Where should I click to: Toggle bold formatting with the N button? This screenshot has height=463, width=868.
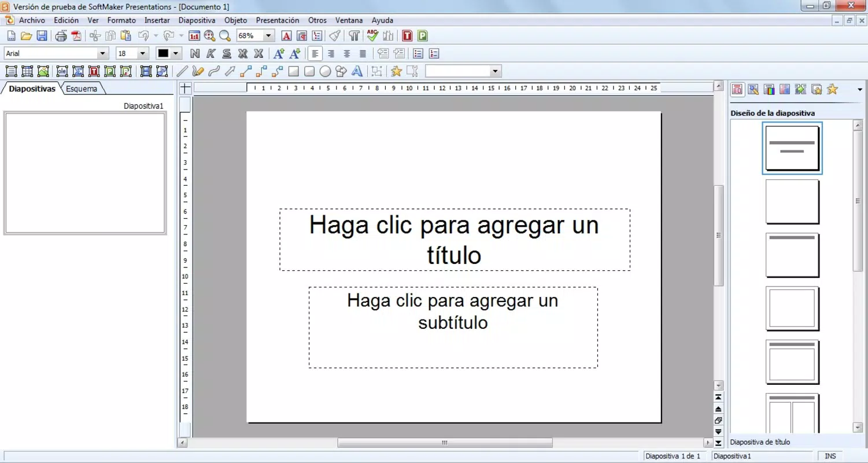click(x=195, y=54)
